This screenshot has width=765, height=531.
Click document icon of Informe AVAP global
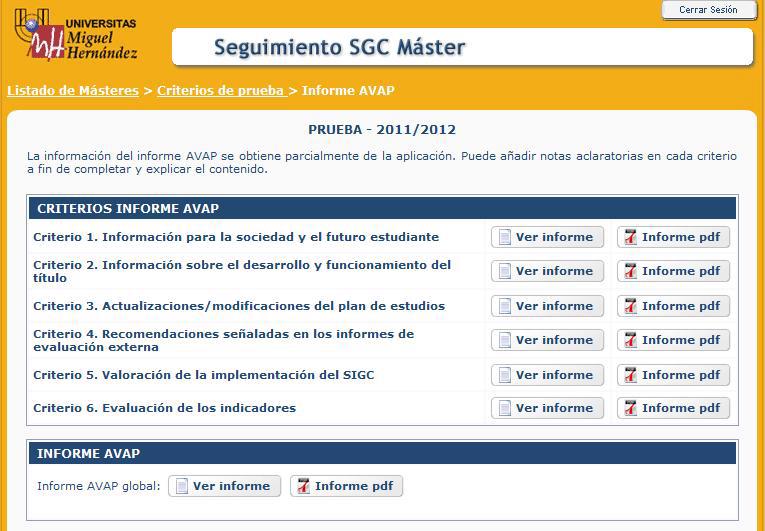[x=182, y=486]
